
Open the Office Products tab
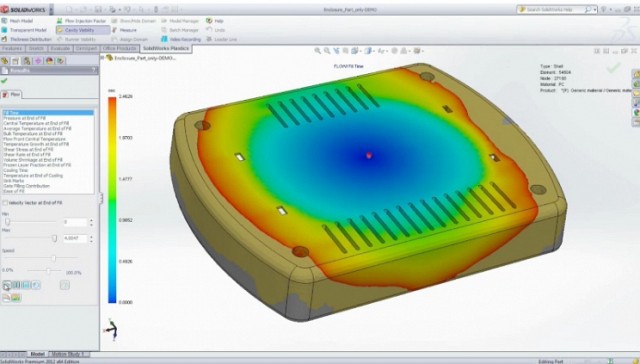pyautogui.click(x=120, y=49)
